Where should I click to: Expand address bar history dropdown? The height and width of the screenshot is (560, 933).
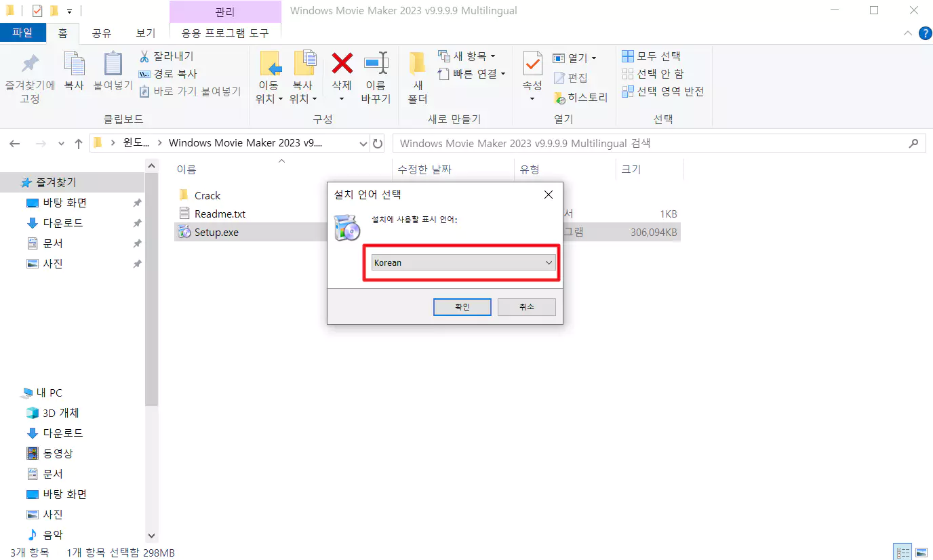363,144
